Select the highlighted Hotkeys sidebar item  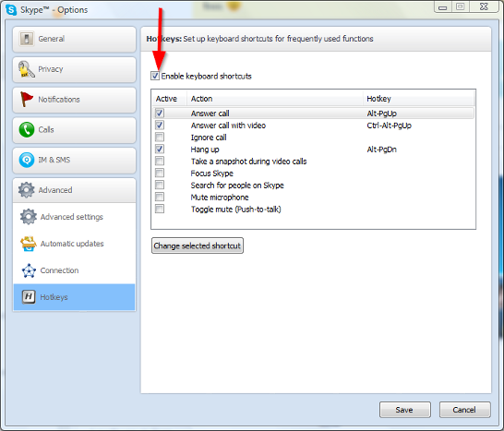(x=74, y=297)
